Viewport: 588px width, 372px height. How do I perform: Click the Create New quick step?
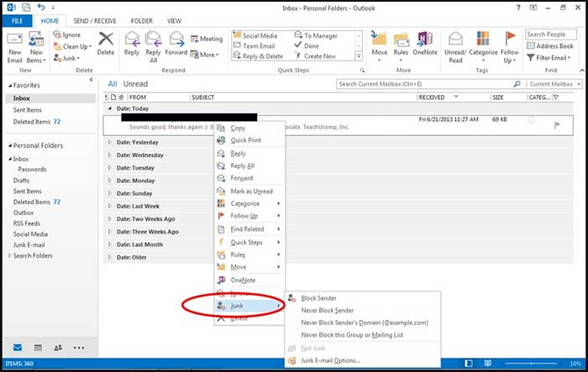click(x=315, y=56)
